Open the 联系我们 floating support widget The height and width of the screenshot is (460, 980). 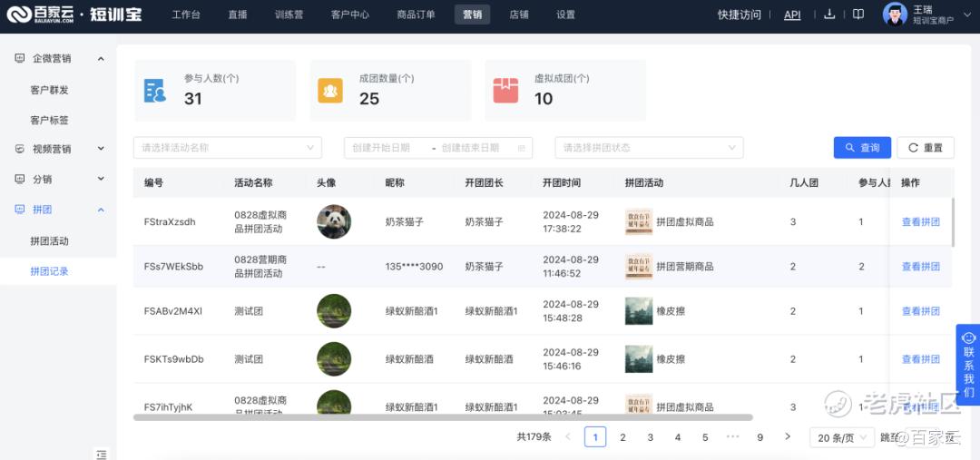click(968, 363)
